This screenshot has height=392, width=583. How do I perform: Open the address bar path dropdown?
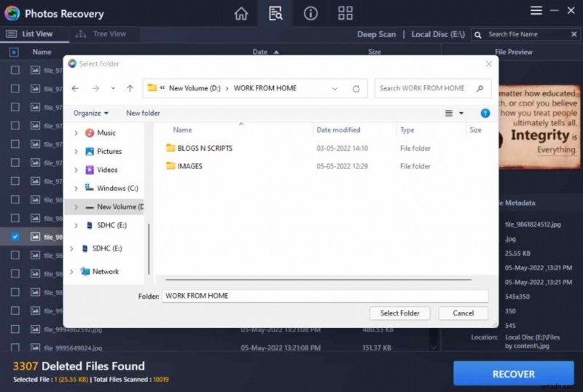coord(334,88)
